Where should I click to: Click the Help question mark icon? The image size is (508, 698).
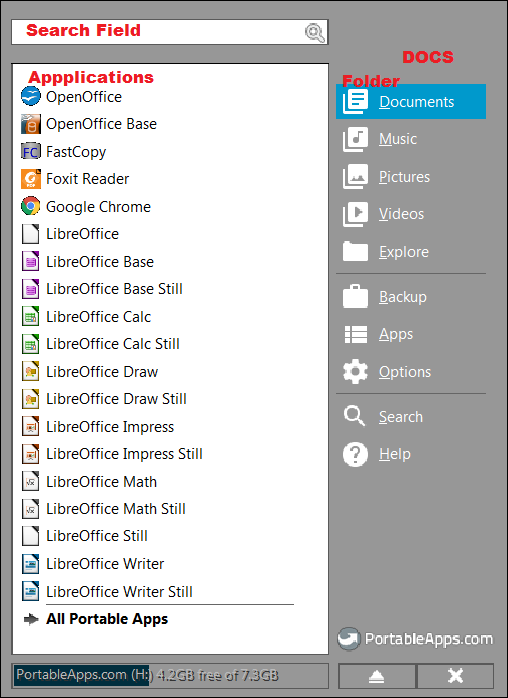click(355, 455)
